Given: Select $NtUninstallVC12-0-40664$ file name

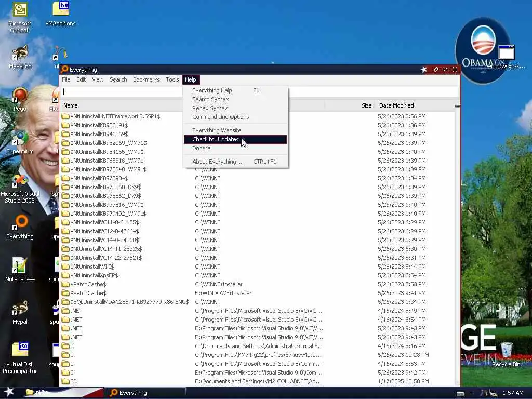Looking at the screenshot, I should point(104,231).
